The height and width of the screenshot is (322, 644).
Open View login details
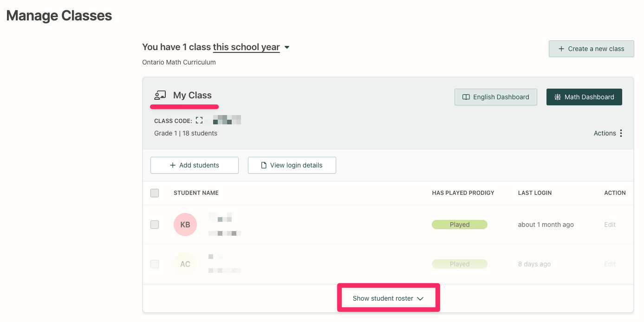[292, 165]
